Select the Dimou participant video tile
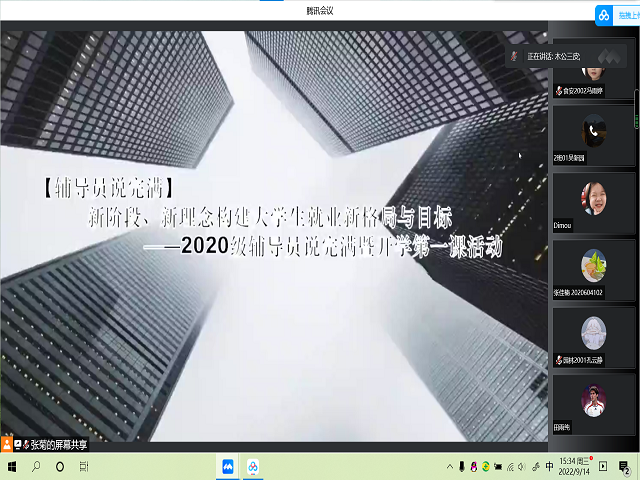 593,200
